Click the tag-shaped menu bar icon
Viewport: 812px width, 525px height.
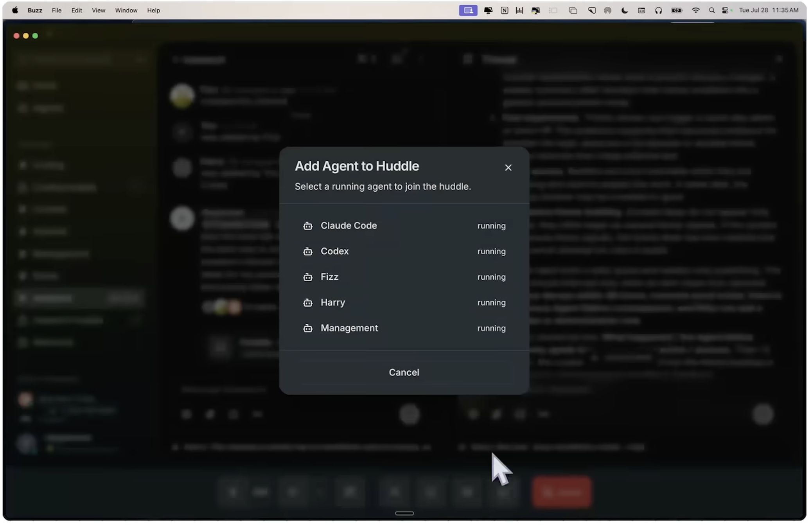coord(591,11)
